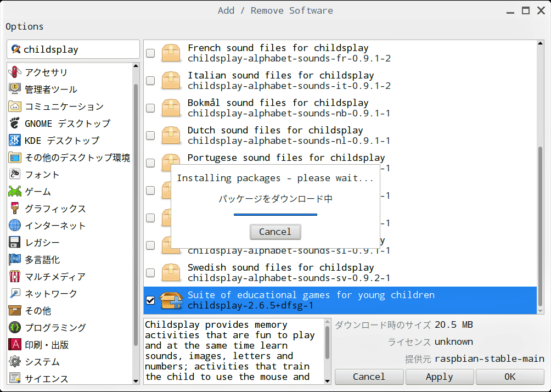551x392 pixels.
Task: Click the 'raspbian-stable-main' source value
Action: pyautogui.click(x=490, y=359)
